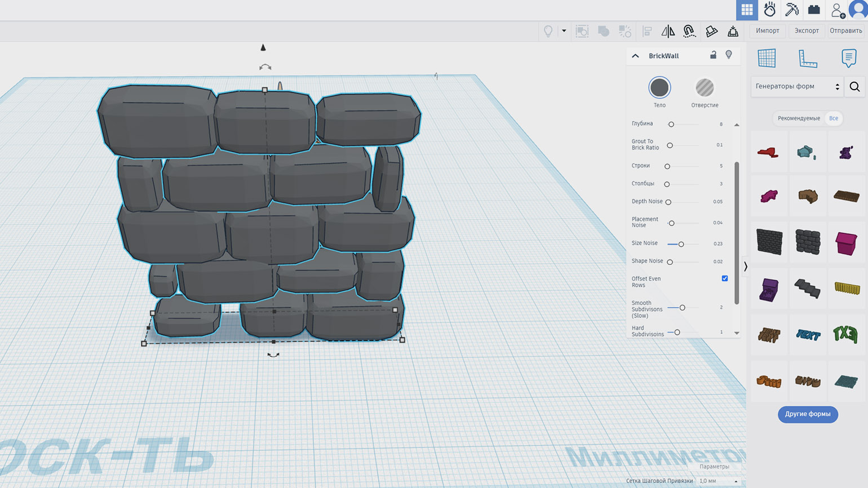Click the Экспорт button
868x488 pixels.
[807, 31]
